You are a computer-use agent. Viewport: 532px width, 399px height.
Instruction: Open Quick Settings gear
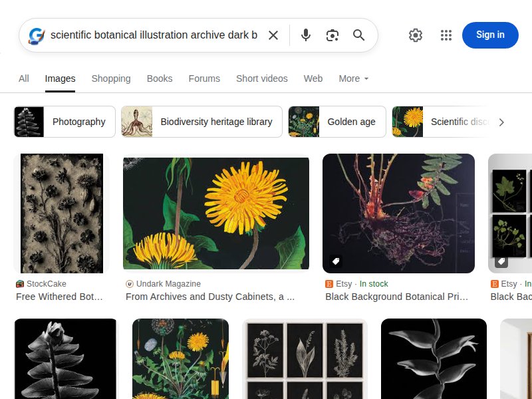pyautogui.click(x=416, y=35)
